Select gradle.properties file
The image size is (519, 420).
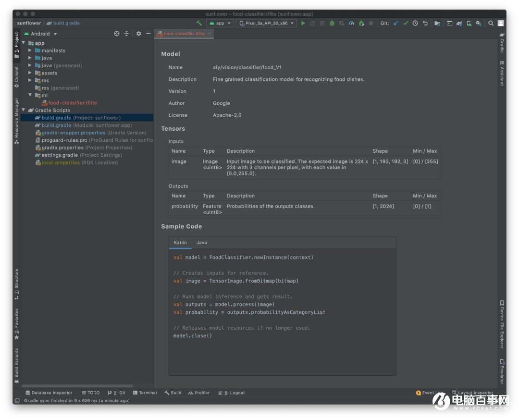[x=84, y=148]
